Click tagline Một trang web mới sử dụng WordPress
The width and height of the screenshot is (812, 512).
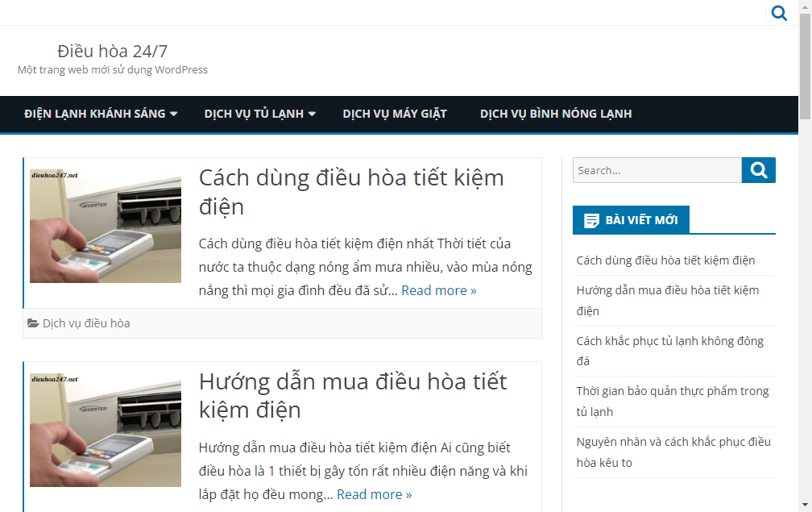113,69
